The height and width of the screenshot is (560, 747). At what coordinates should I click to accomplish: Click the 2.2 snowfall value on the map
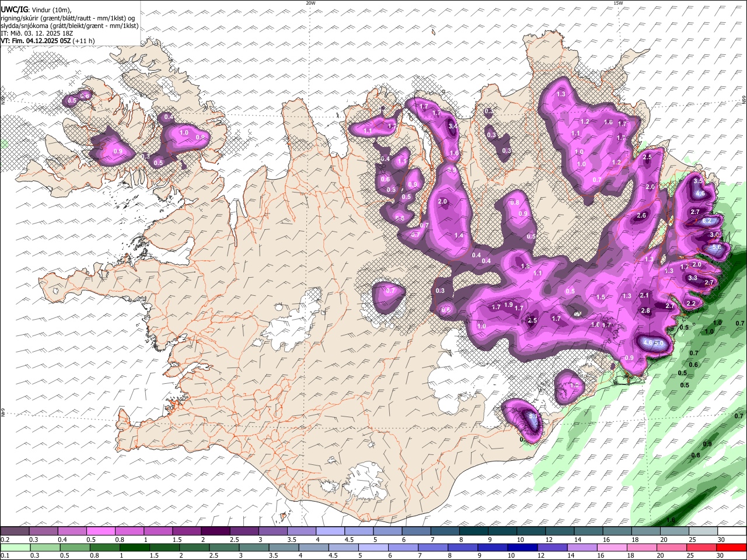click(x=691, y=303)
